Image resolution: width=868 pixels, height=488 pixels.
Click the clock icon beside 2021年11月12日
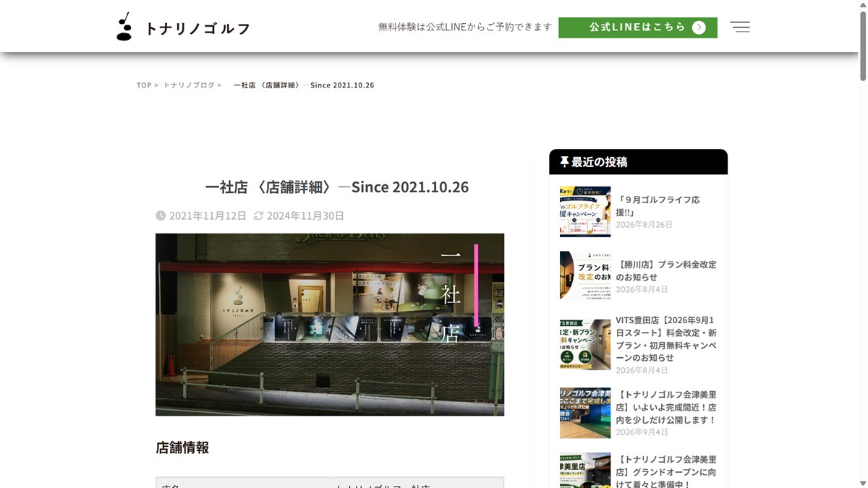(x=161, y=215)
